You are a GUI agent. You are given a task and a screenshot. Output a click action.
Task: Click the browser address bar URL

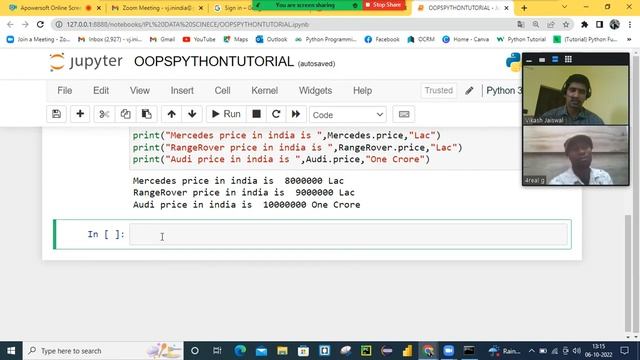point(187,24)
